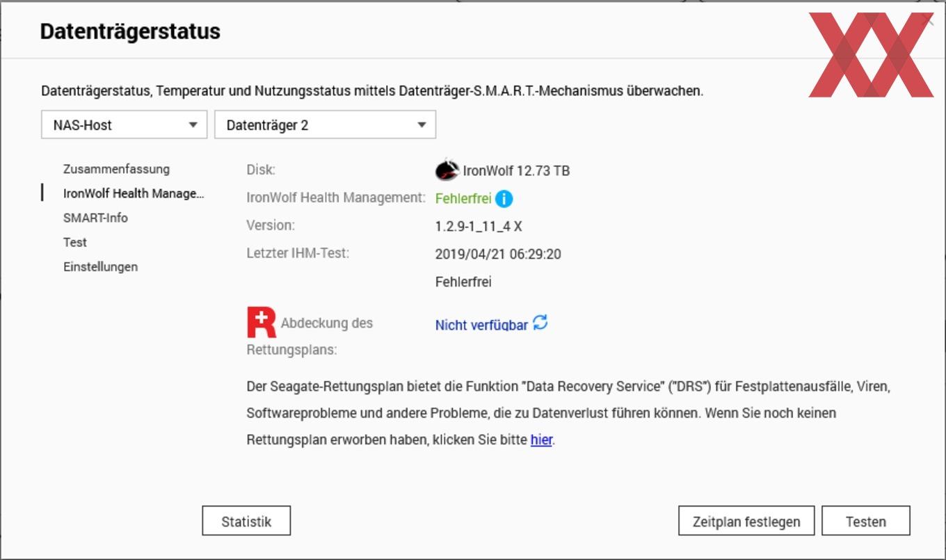Viewport: 946px width, 560px height.
Task: Open IronWolf Health Management sidebar entry
Action: (134, 193)
